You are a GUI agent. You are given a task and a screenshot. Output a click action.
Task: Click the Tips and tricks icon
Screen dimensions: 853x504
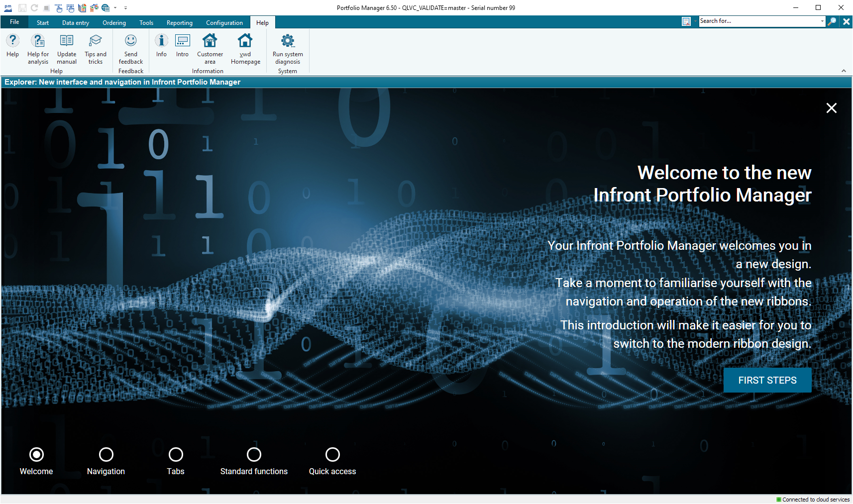pos(96,41)
